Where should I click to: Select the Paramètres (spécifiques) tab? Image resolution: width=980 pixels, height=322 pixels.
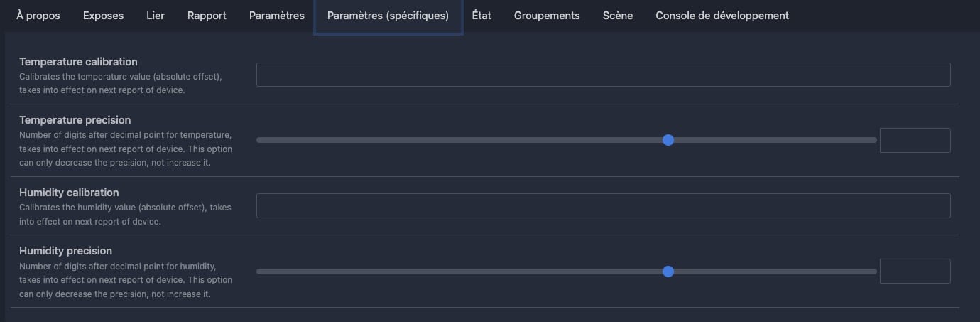(x=388, y=16)
